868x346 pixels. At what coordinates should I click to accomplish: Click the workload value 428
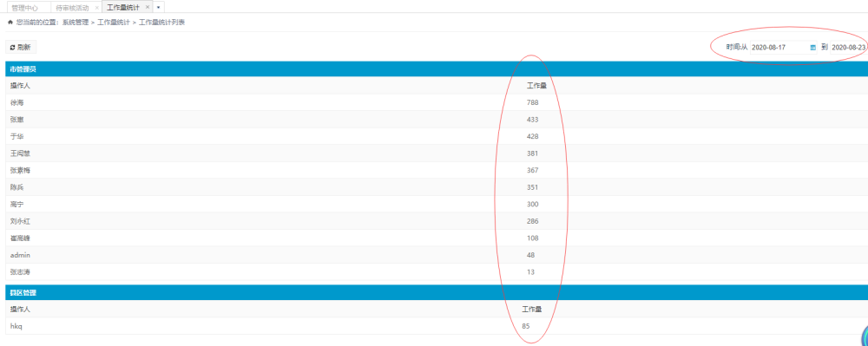pyautogui.click(x=533, y=136)
